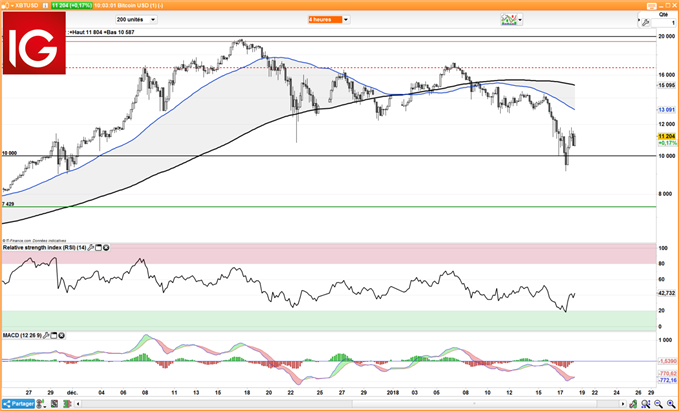Screen dimensions: 679x411
Task: Click the '2018' date label on time axis
Action: (393, 393)
